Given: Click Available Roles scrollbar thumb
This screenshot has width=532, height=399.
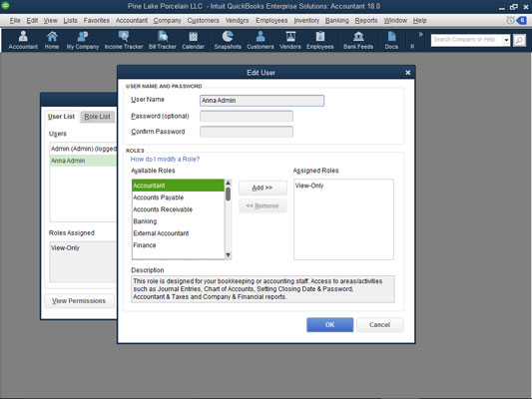Looking at the screenshot, I should tap(228, 194).
